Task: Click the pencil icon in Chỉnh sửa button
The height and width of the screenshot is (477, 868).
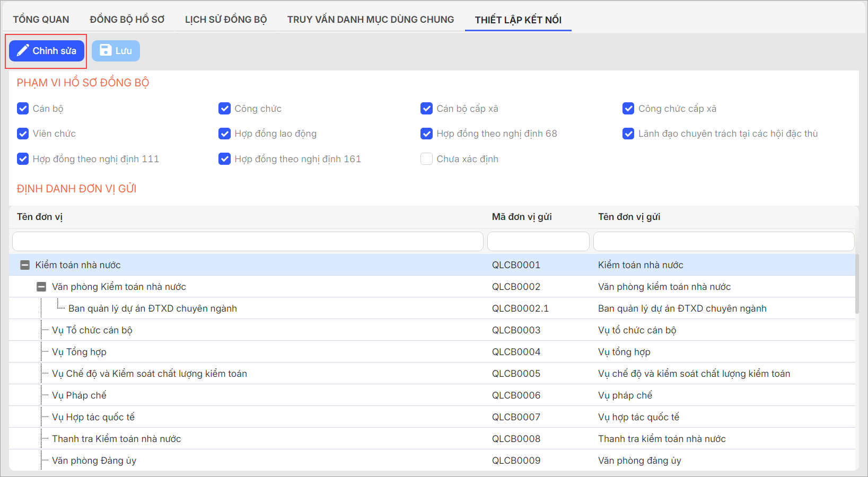Action: click(x=23, y=51)
